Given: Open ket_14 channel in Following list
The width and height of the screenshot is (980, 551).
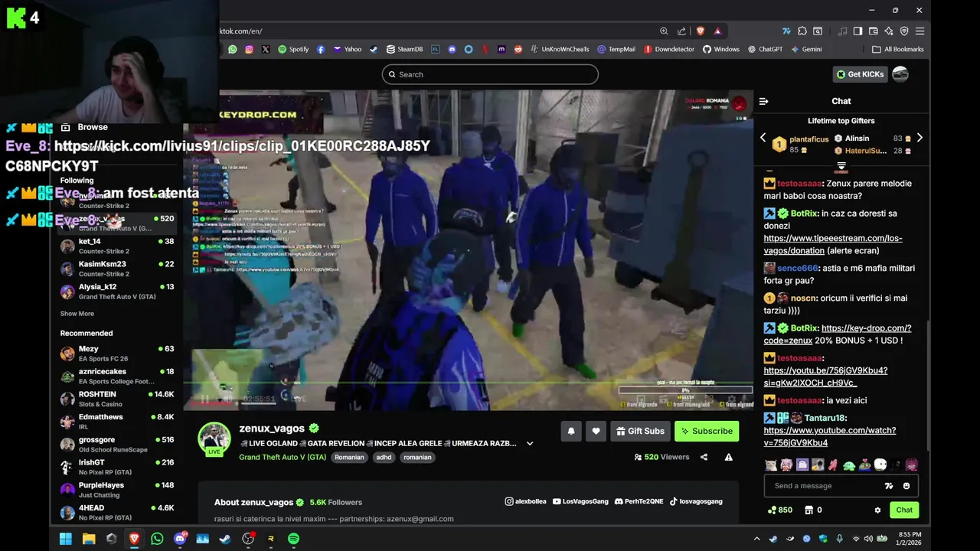Looking at the screenshot, I should coord(117,246).
